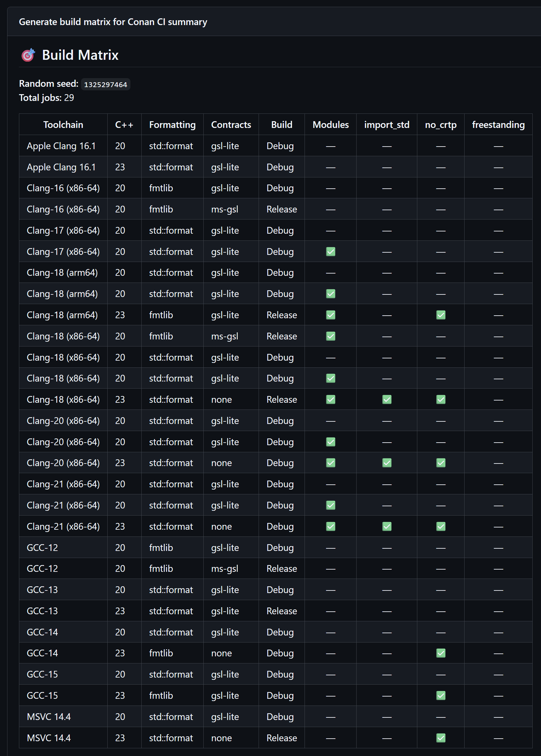Click Apple Clang 16.1 in the C++23 row

(61, 167)
